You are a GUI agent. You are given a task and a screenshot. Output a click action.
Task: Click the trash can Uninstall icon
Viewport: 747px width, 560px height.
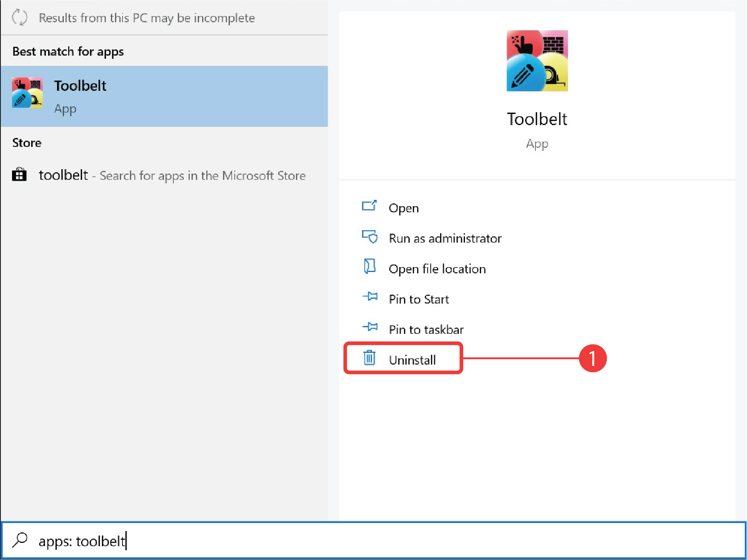369,358
